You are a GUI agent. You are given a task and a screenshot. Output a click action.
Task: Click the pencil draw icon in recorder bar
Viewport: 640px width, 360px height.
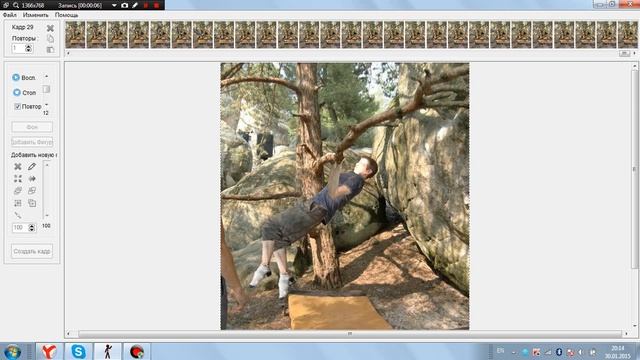pos(135,5)
